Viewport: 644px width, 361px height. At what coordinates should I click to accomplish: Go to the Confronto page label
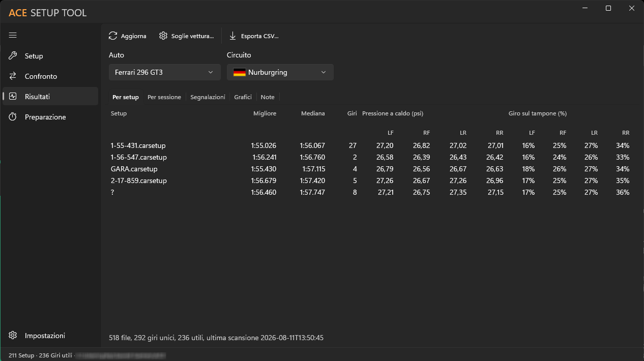pos(41,76)
